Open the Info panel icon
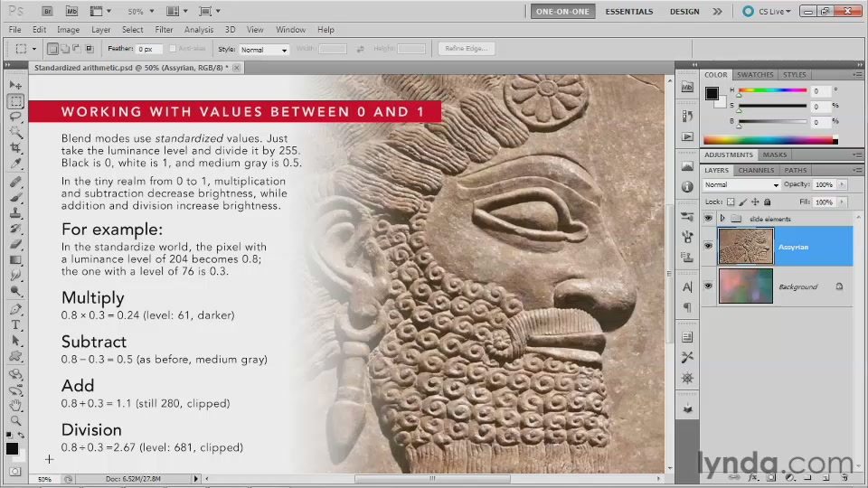The image size is (868, 488). (687, 187)
